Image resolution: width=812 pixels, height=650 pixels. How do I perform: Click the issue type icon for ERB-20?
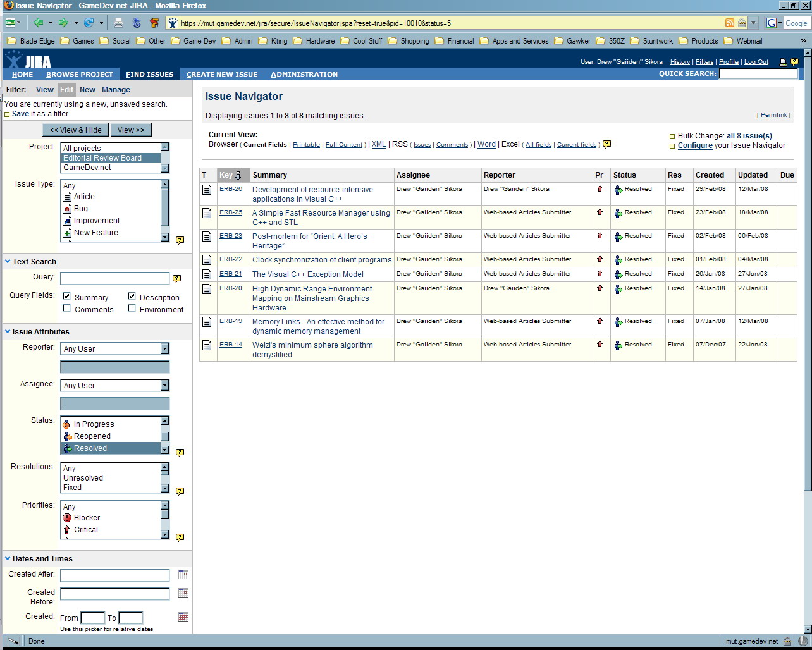pos(207,289)
